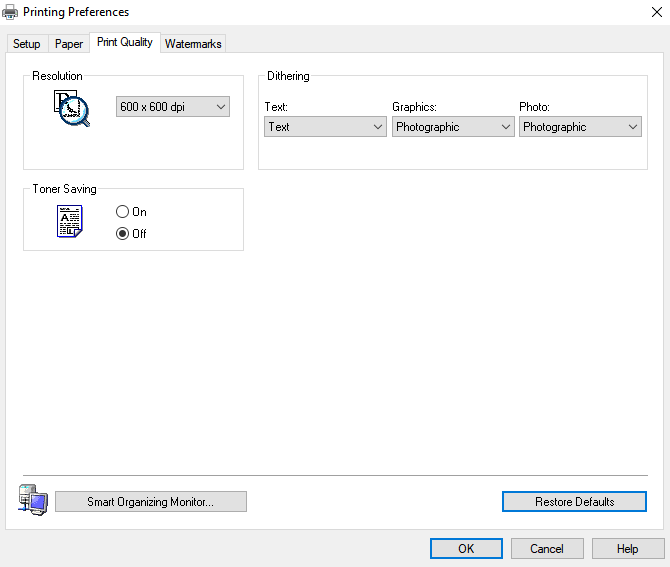This screenshot has width=670, height=567.
Task: Open the Paper tab
Action: tap(69, 44)
